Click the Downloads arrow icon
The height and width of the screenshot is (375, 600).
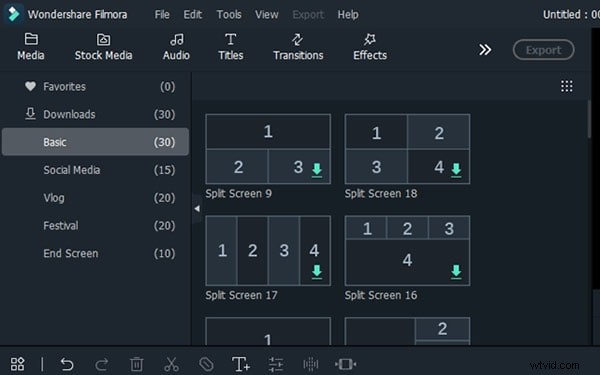click(30, 114)
